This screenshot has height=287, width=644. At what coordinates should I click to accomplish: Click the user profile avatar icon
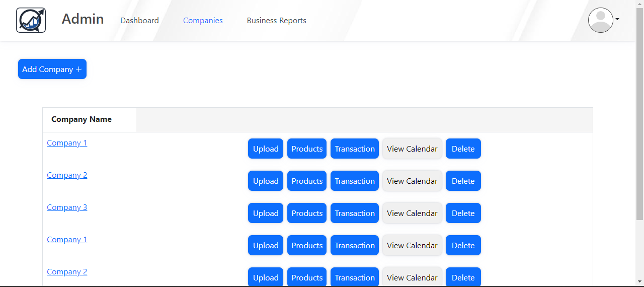(600, 20)
